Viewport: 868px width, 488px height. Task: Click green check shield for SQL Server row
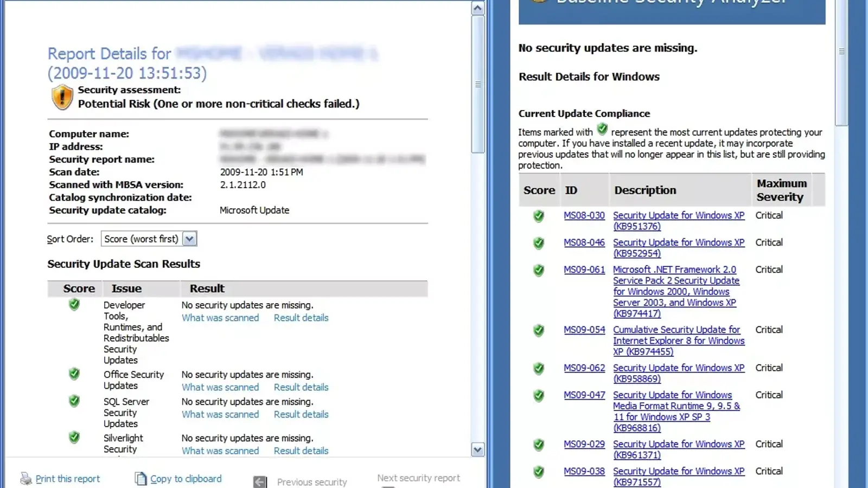coord(74,401)
